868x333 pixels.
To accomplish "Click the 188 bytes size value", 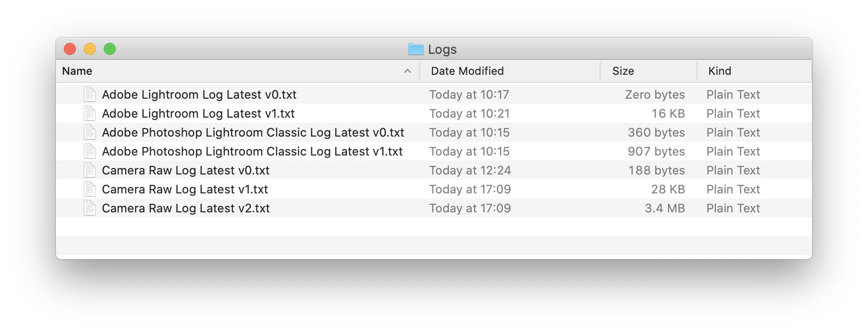I will pyautogui.click(x=656, y=170).
